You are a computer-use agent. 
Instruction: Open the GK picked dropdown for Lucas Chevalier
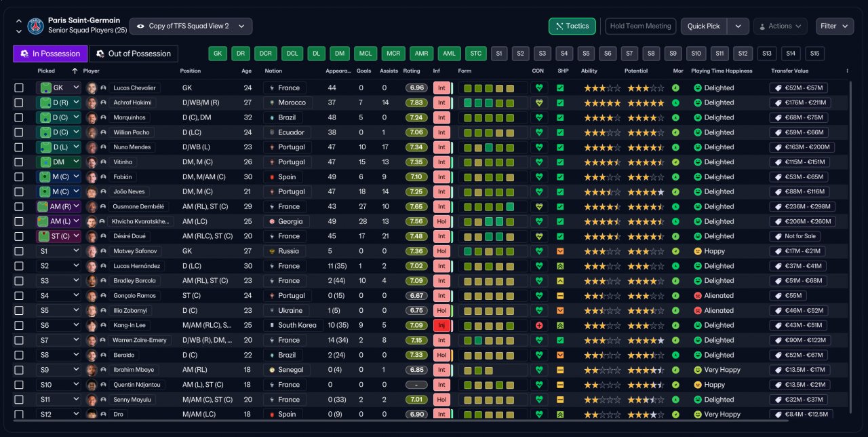(58, 88)
